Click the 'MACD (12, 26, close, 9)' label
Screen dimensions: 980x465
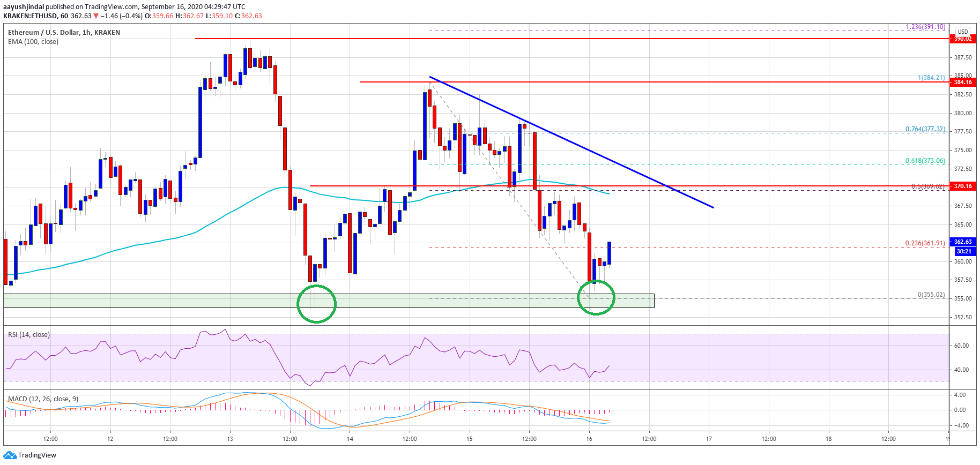[43, 399]
